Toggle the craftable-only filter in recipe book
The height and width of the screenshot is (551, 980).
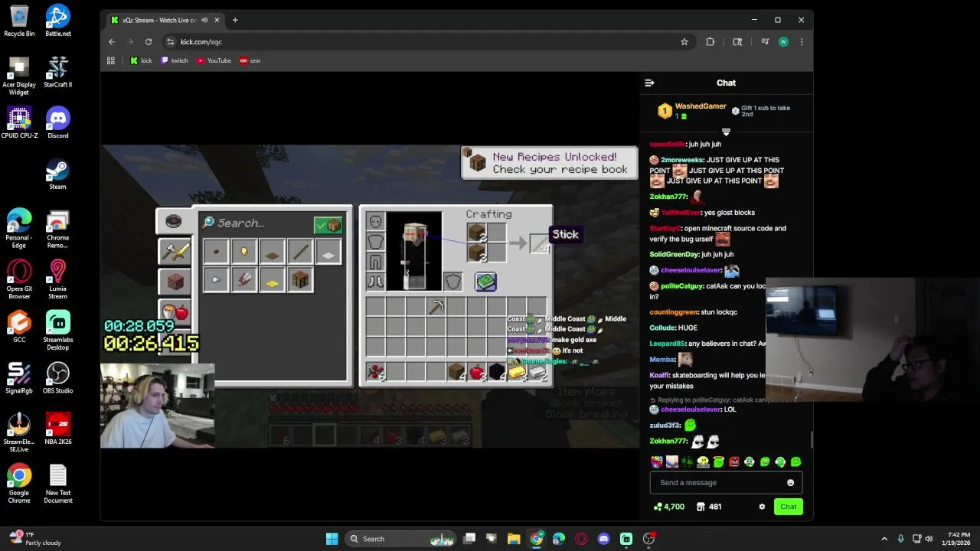328,225
